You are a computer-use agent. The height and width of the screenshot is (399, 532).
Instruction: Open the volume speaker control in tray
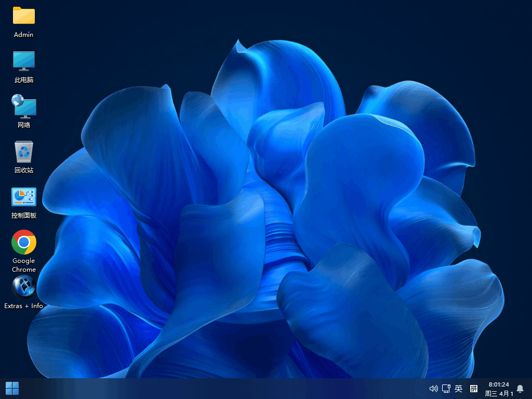[433, 389]
